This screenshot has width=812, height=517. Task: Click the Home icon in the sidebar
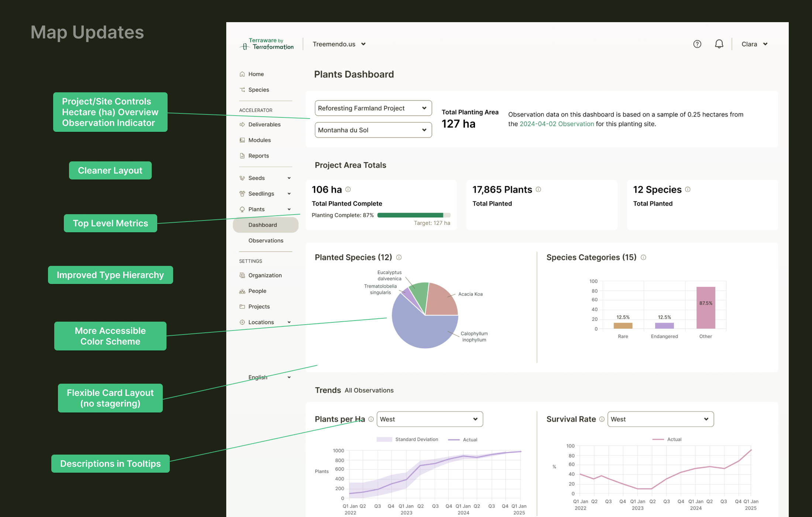[x=242, y=74]
